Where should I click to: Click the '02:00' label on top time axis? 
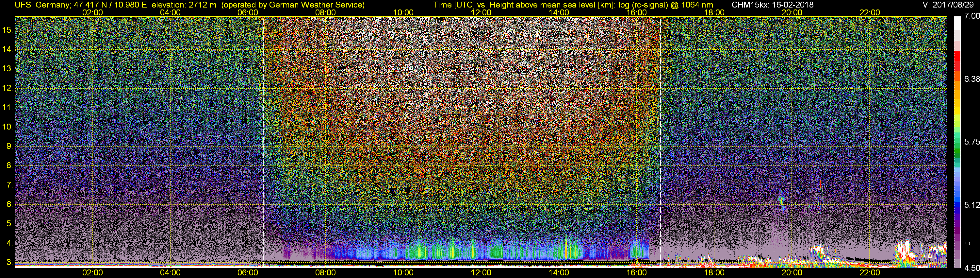pyautogui.click(x=92, y=12)
